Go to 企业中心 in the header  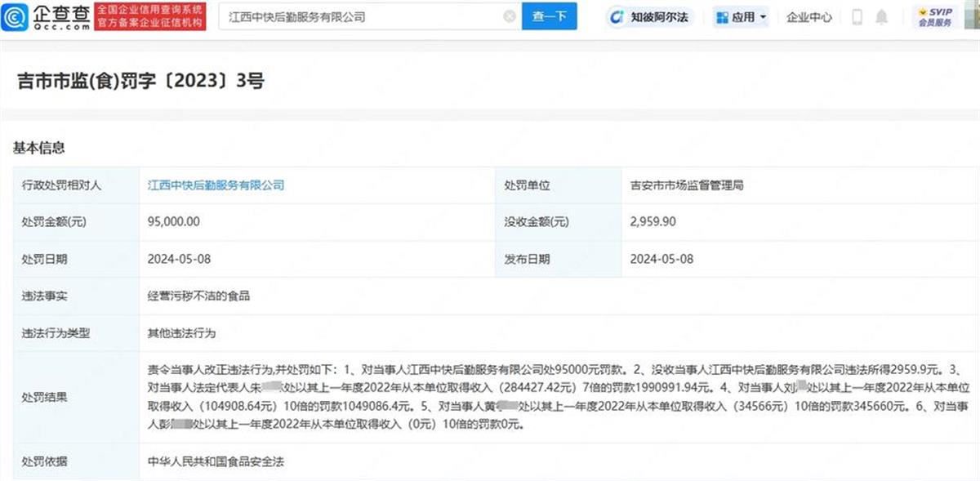(x=808, y=16)
